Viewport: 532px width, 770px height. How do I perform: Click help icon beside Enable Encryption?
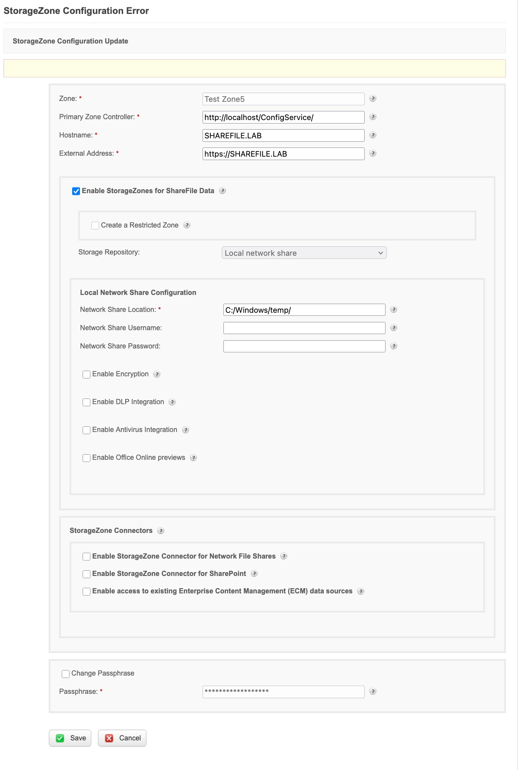click(x=157, y=374)
